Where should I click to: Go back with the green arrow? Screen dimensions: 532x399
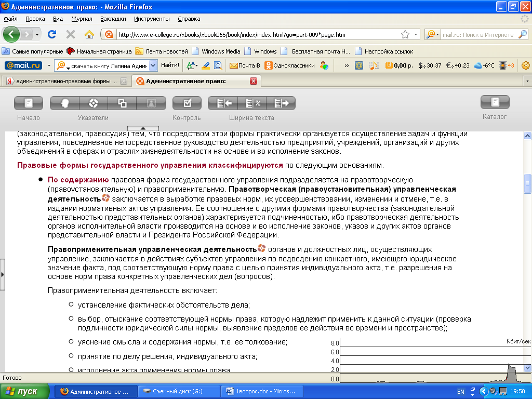pos(11,34)
